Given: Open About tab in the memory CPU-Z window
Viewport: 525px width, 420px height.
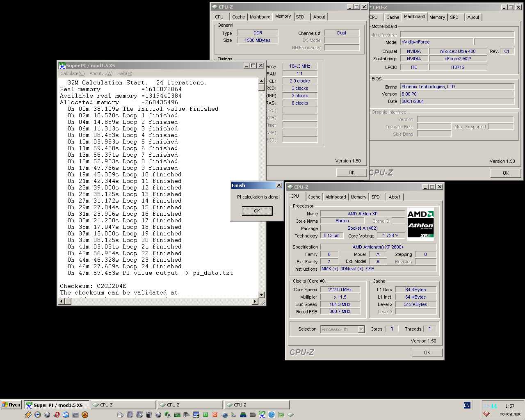Looking at the screenshot, I should (x=319, y=17).
